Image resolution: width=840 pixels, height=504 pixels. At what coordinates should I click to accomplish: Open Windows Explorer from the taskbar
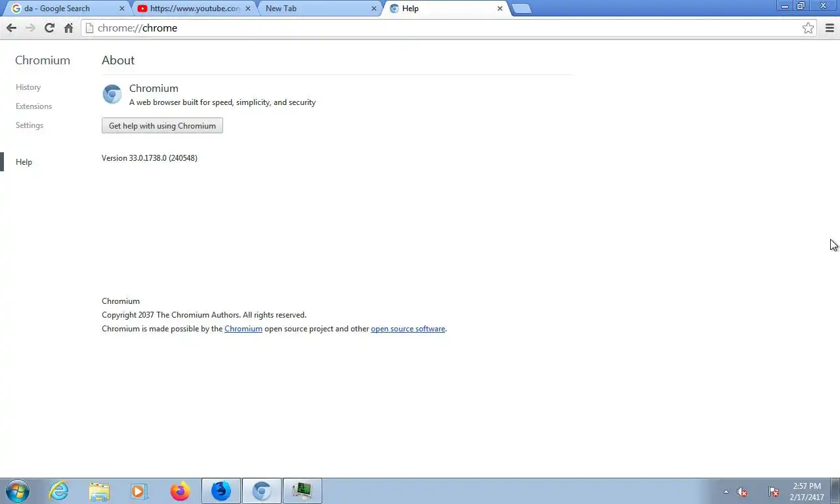[x=99, y=491]
